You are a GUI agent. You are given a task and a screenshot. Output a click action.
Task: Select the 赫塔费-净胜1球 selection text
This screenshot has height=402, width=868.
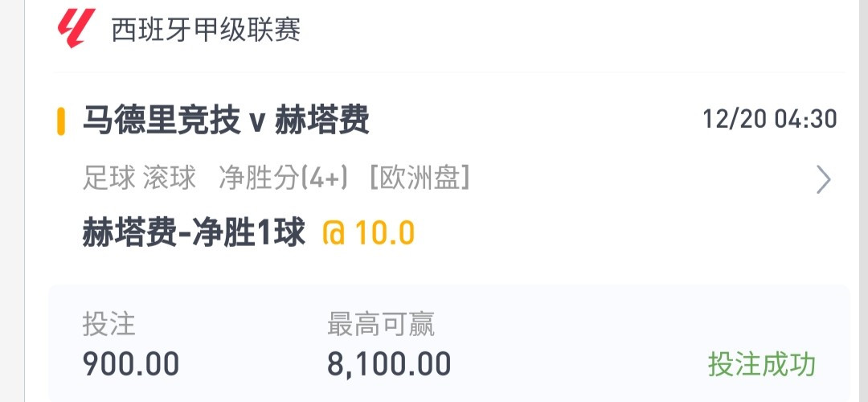(194, 232)
